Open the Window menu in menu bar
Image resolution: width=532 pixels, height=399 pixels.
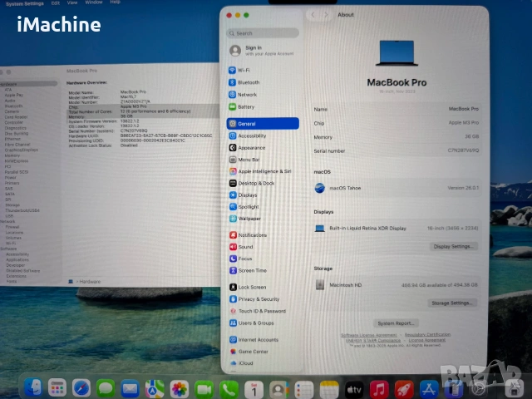[x=94, y=2]
